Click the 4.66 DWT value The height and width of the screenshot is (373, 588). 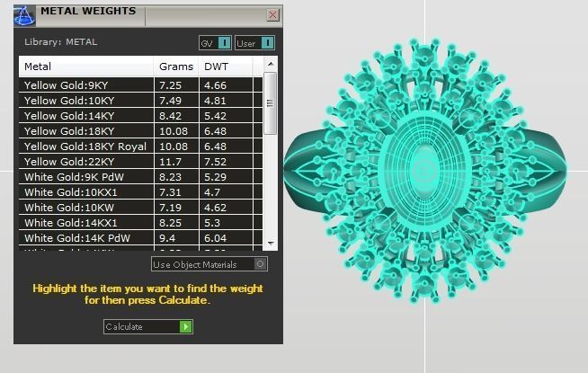pyautogui.click(x=215, y=85)
